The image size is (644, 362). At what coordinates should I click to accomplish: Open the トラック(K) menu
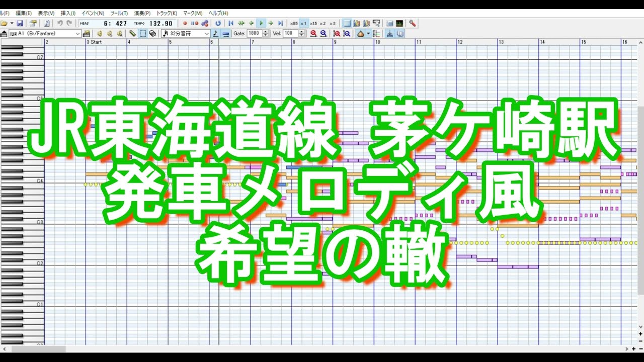[x=167, y=13]
